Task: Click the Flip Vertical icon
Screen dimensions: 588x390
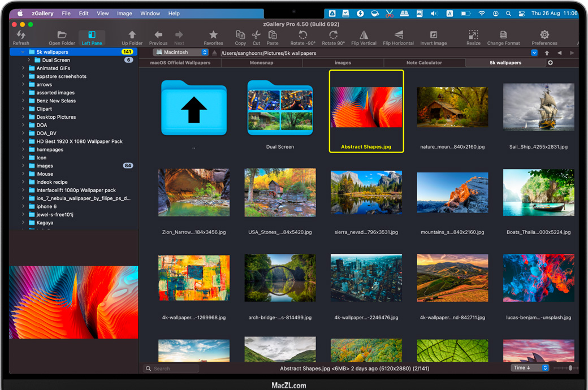Action: point(364,35)
